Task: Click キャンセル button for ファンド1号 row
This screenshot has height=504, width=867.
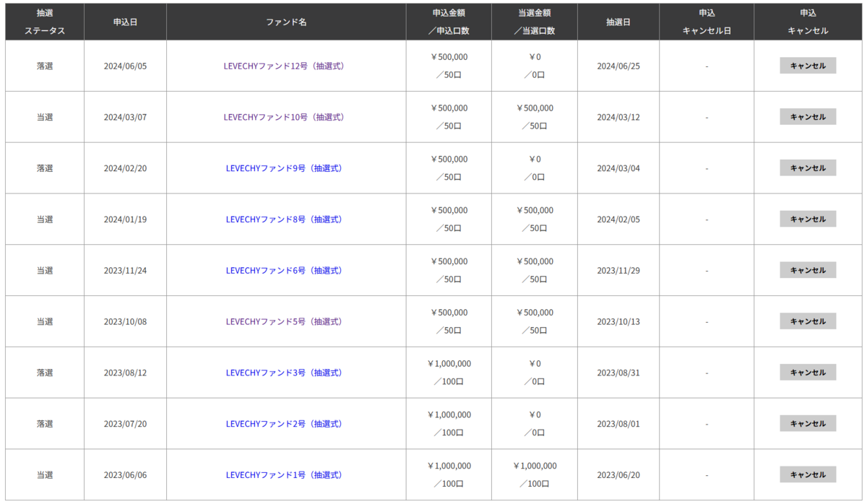Action: click(808, 475)
